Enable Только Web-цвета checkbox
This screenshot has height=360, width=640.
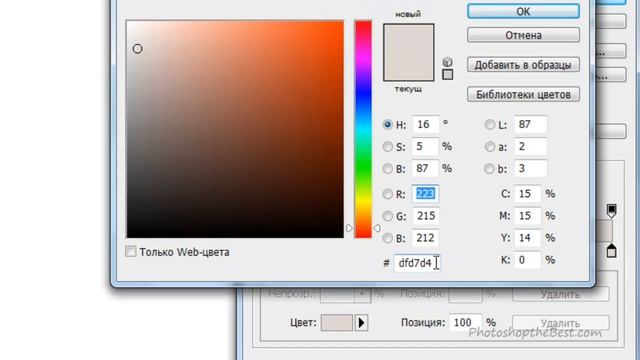131,251
